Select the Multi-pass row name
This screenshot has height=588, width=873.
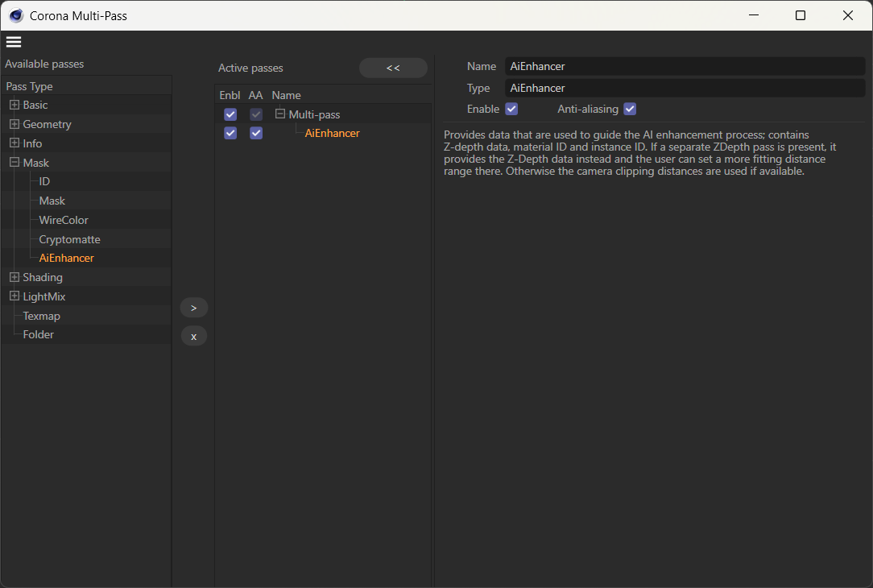314,114
